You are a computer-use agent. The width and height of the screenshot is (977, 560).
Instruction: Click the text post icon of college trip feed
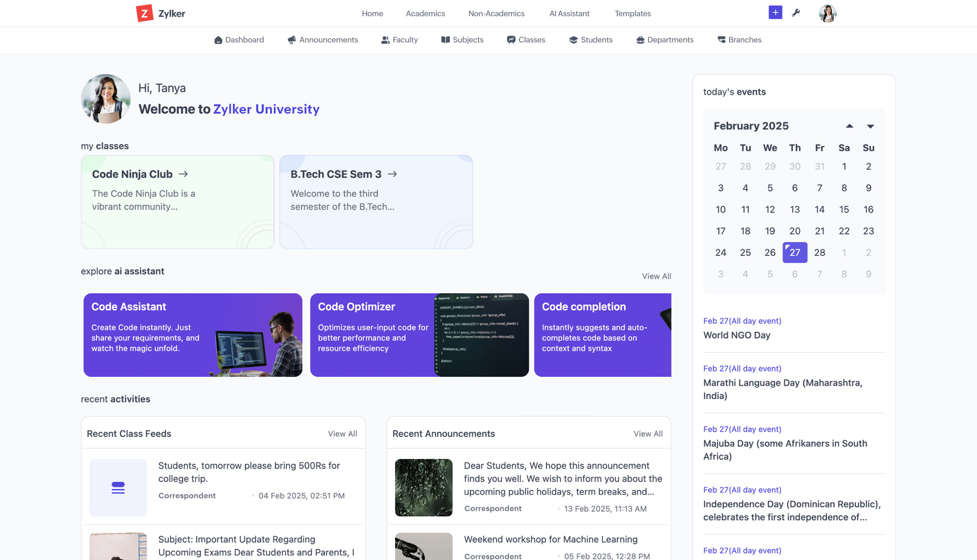tap(118, 487)
